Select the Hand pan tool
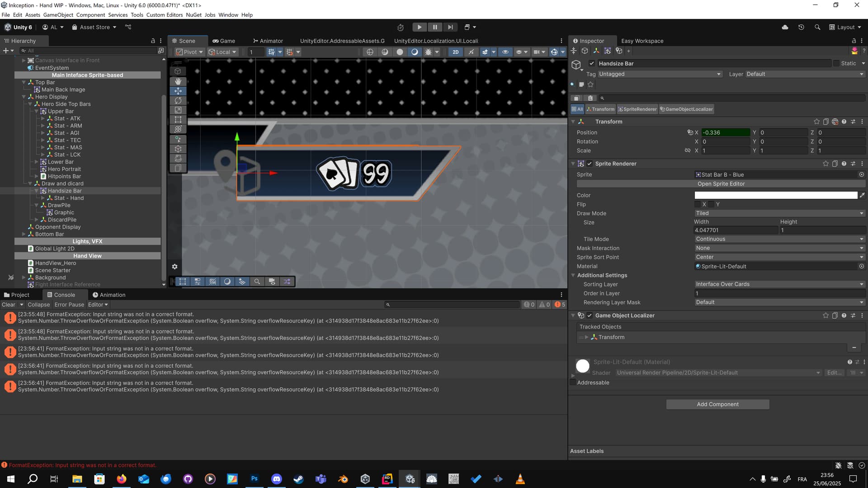Screen dimensions: 868x488 [178, 81]
